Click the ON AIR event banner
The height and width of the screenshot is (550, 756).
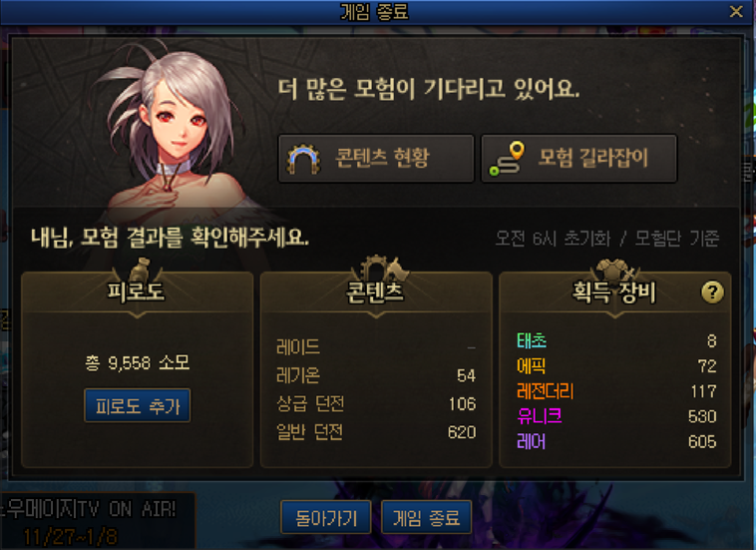[x=98, y=521]
